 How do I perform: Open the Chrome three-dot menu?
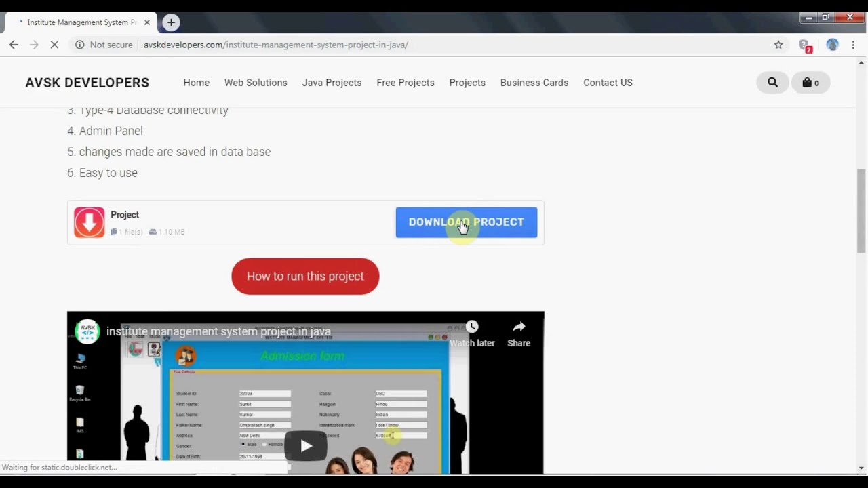point(853,45)
